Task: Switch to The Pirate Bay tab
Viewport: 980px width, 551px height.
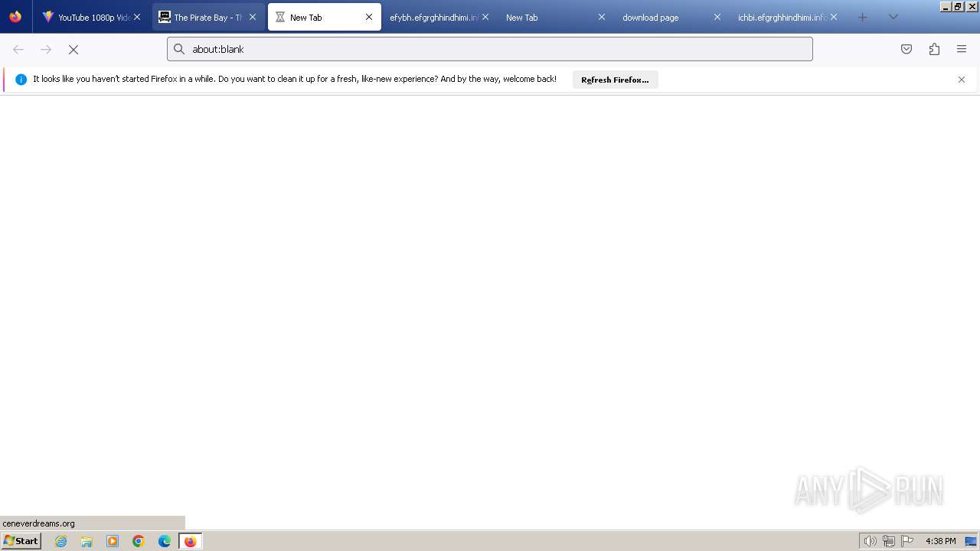Action: click(x=207, y=17)
